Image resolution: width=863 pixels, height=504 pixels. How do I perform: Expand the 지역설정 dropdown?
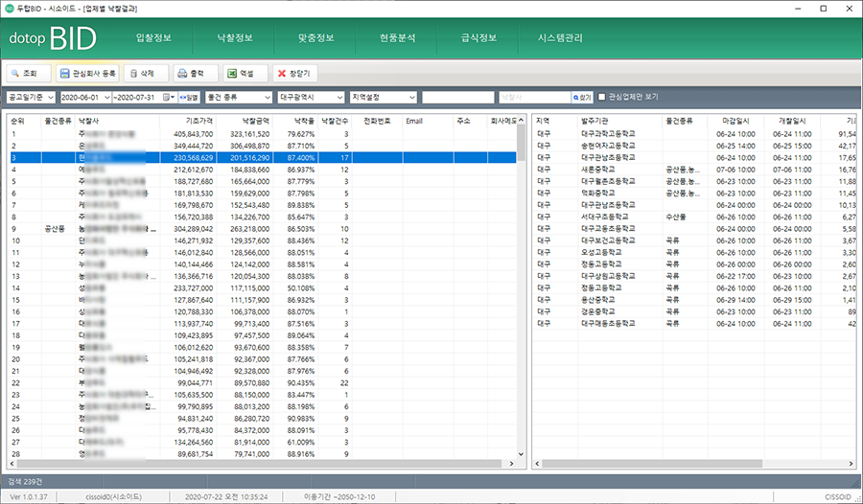tap(383, 97)
